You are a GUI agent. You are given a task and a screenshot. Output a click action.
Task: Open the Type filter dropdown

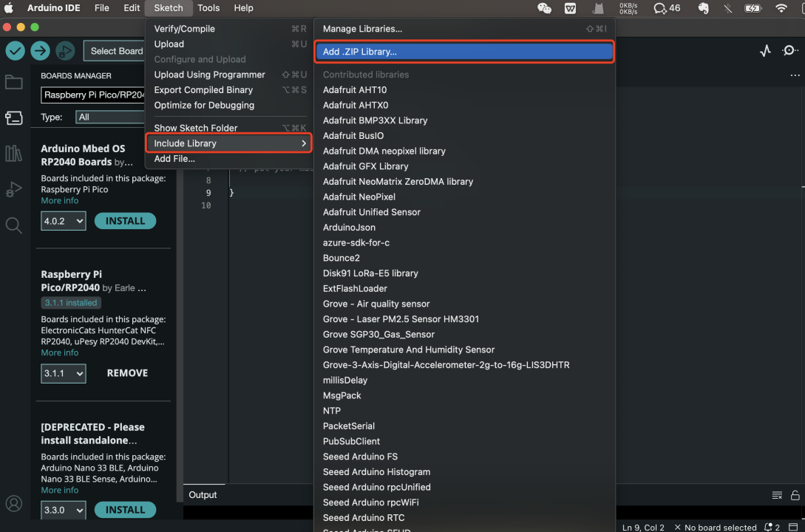[110, 117]
